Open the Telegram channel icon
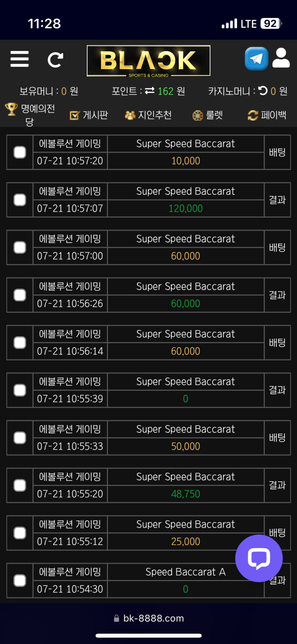 pos(256,59)
